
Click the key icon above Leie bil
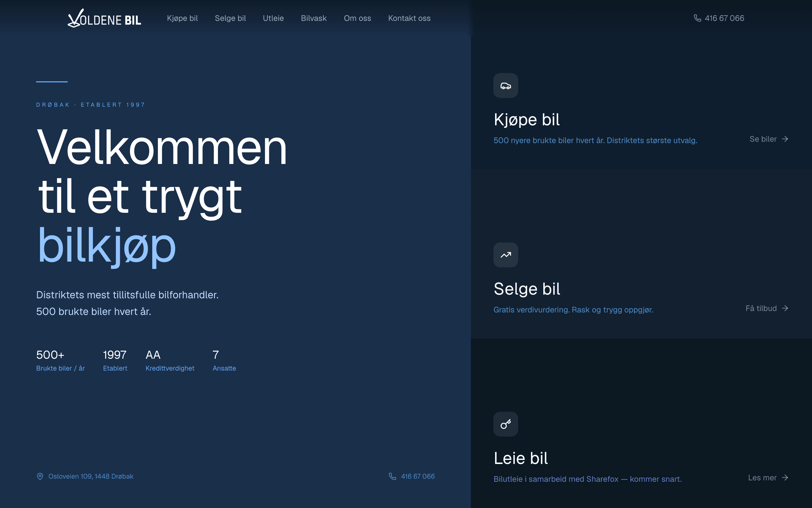[506, 424]
